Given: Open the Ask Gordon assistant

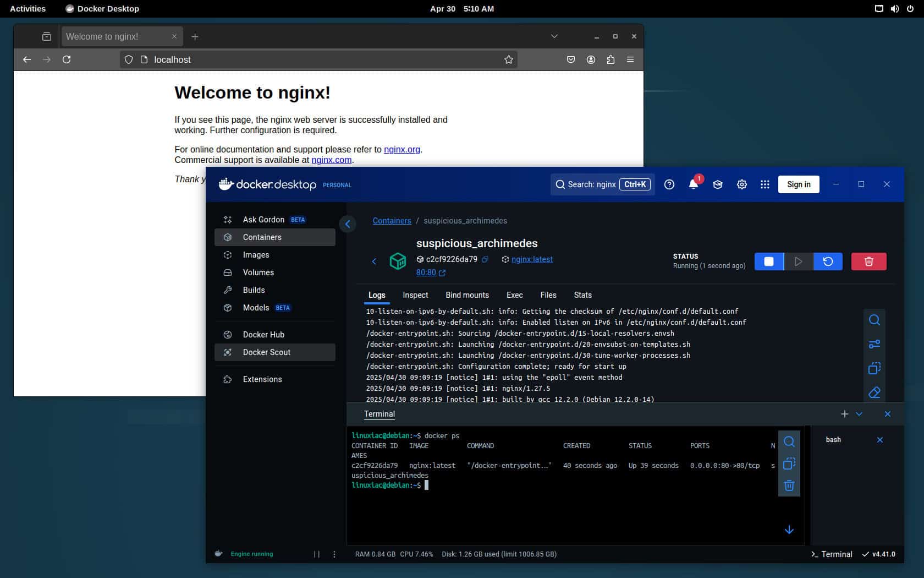Looking at the screenshot, I should click(x=265, y=219).
